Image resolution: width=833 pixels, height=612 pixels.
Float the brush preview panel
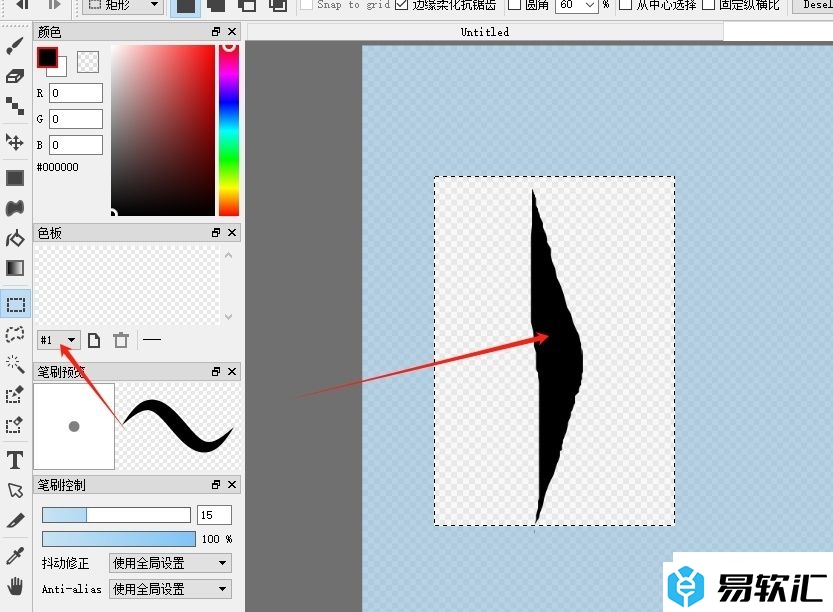tap(216, 371)
